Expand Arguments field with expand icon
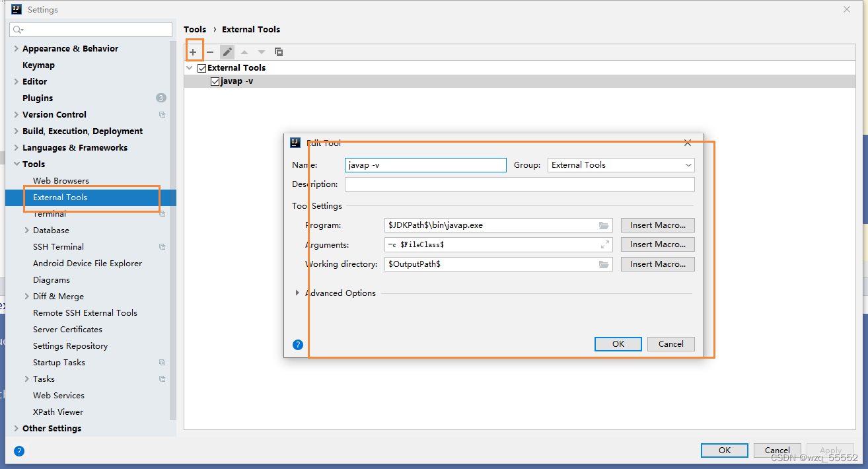This screenshot has height=469, width=868. click(604, 244)
